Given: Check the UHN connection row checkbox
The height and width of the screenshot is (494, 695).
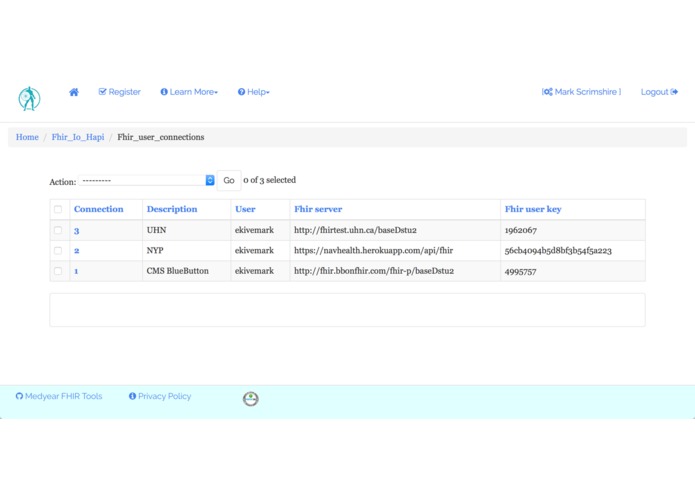Looking at the screenshot, I should 58,230.
